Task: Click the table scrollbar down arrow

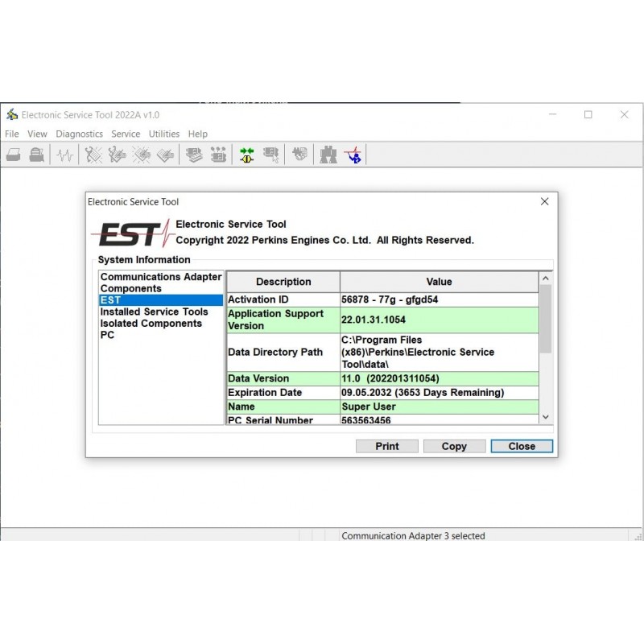Action: 546,417
